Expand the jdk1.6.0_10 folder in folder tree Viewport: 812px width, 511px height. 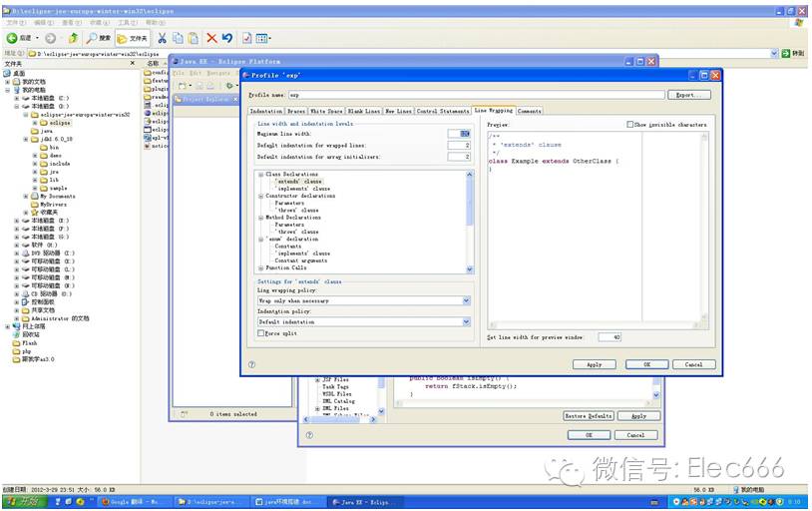tap(25, 139)
